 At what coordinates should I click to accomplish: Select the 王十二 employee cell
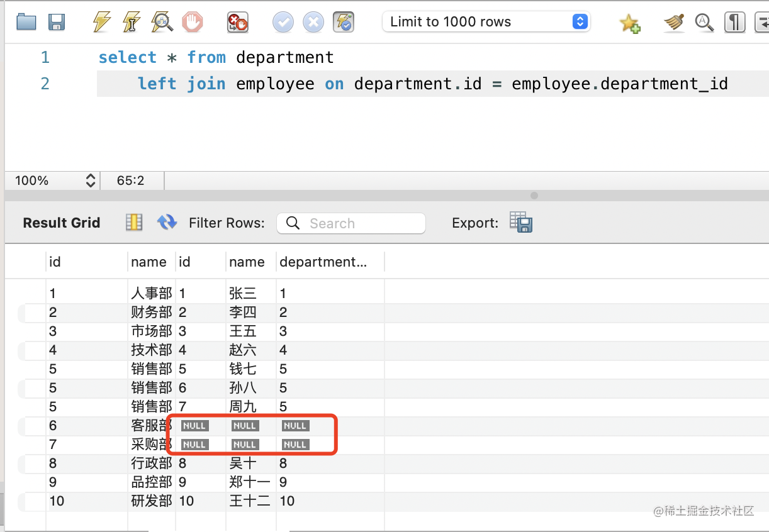click(x=250, y=501)
